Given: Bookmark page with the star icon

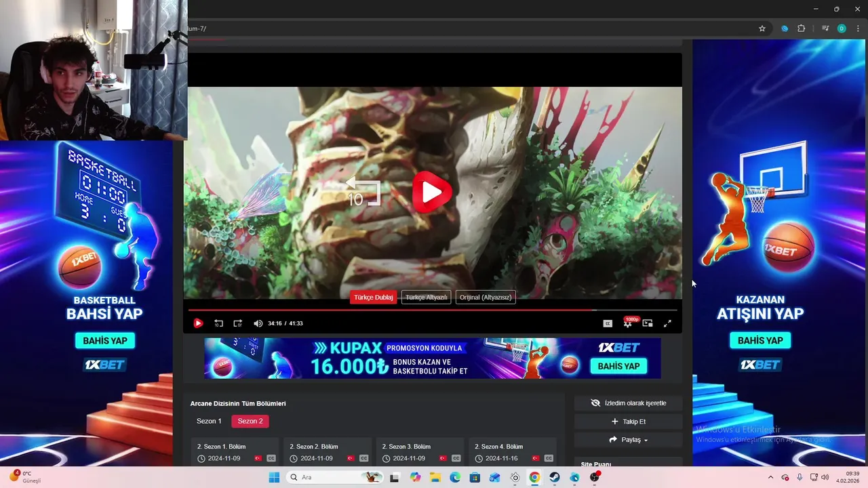Looking at the screenshot, I should (762, 28).
